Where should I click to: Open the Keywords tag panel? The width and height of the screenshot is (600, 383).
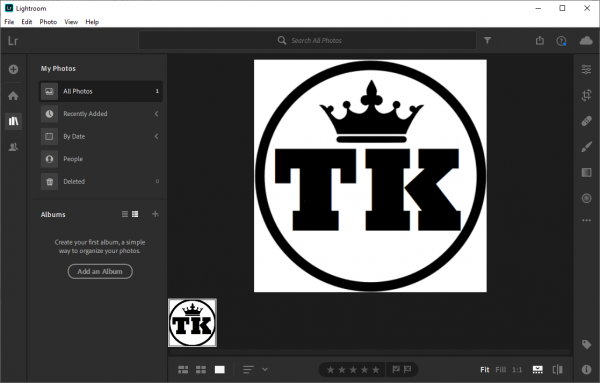click(x=586, y=344)
